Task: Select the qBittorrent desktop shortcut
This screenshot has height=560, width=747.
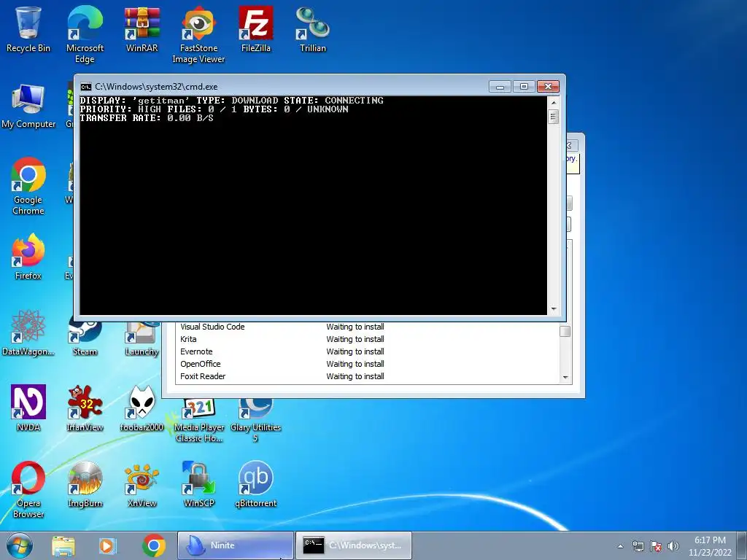Action: [256, 484]
